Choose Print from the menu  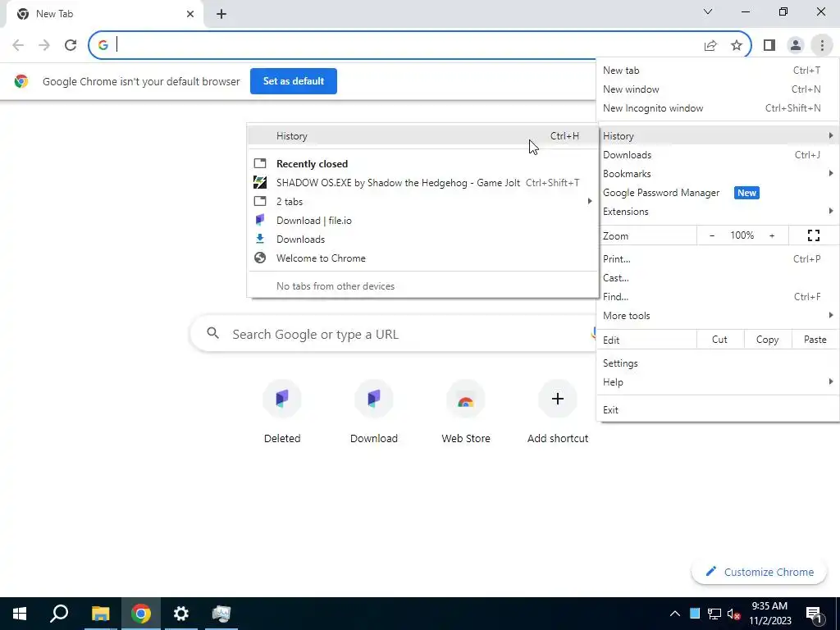(717, 258)
